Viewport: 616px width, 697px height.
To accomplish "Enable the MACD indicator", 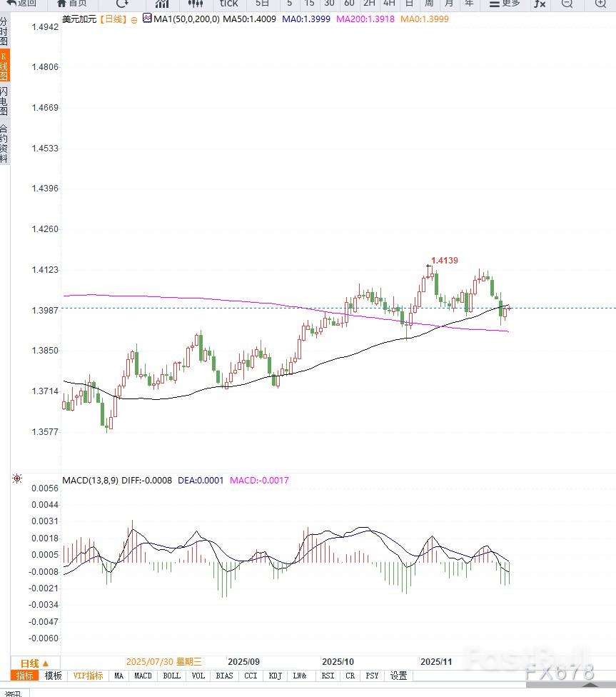I will pyautogui.click(x=143, y=676).
